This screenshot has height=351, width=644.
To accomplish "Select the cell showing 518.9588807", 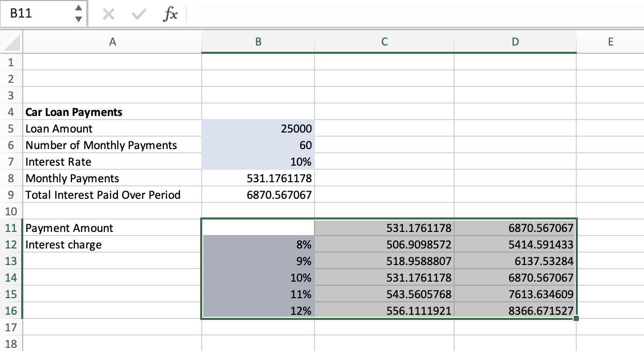I will (384, 261).
